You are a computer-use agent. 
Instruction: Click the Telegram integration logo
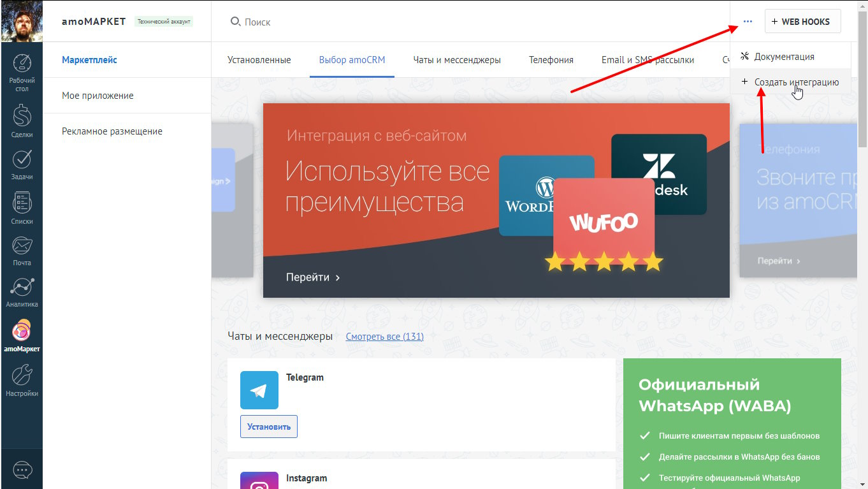pyautogui.click(x=259, y=390)
